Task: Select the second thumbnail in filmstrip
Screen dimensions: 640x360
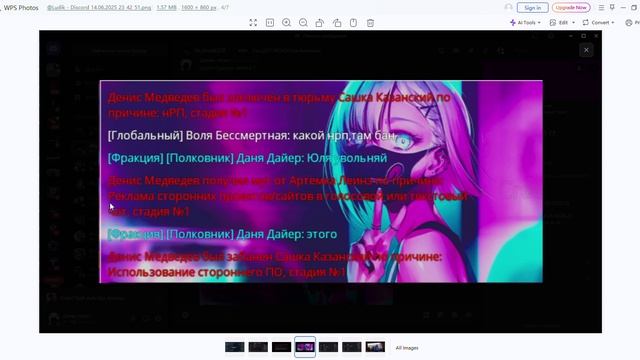Action: pos(258,347)
